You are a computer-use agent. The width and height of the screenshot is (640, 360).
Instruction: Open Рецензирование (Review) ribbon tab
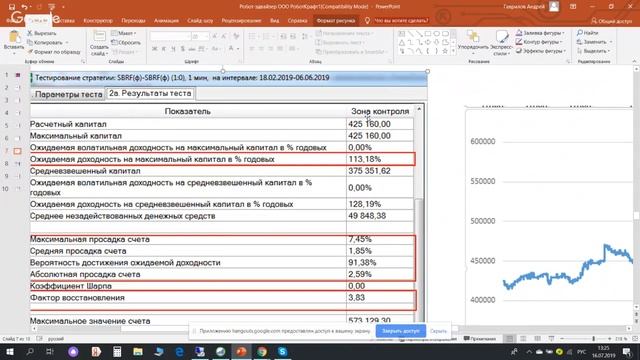(x=241, y=20)
